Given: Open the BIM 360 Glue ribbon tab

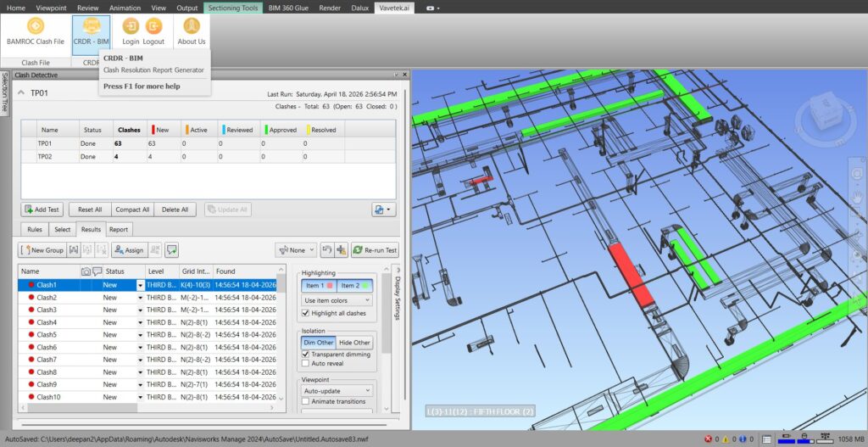Looking at the screenshot, I should [288, 8].
